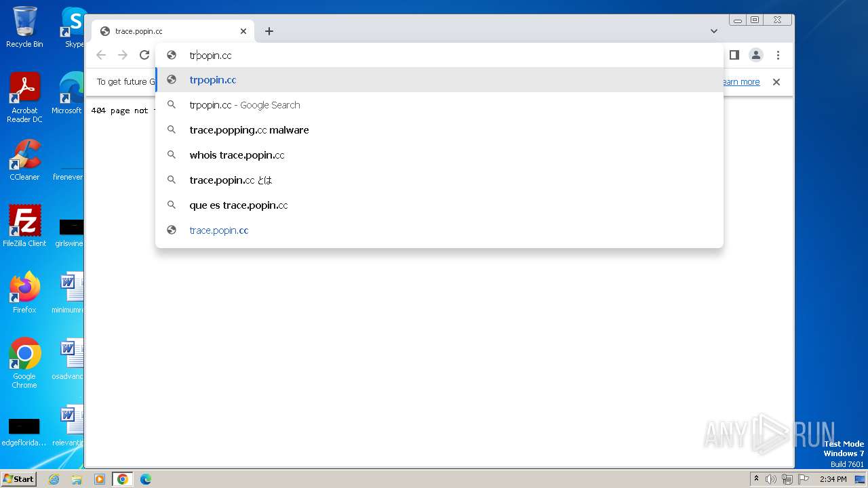Open the edgeflorida desktop file
Screen dimensions: 868x488
coord(24,430)
